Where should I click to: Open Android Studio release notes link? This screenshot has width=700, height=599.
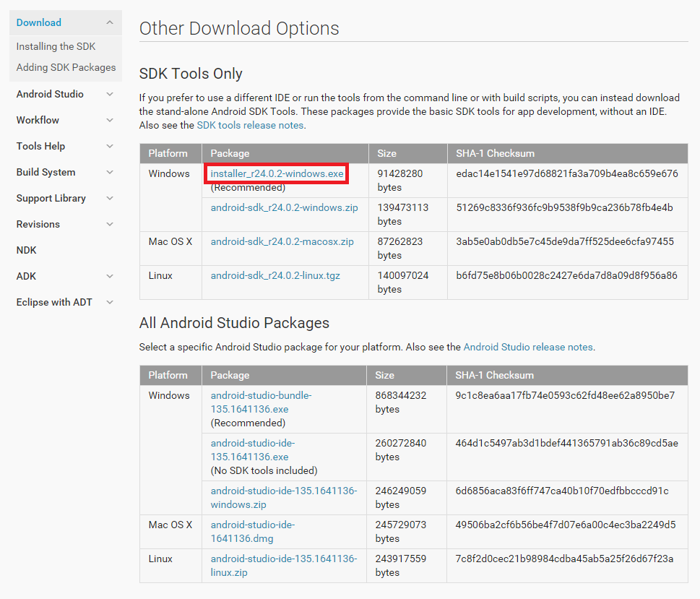click(528, 347)
